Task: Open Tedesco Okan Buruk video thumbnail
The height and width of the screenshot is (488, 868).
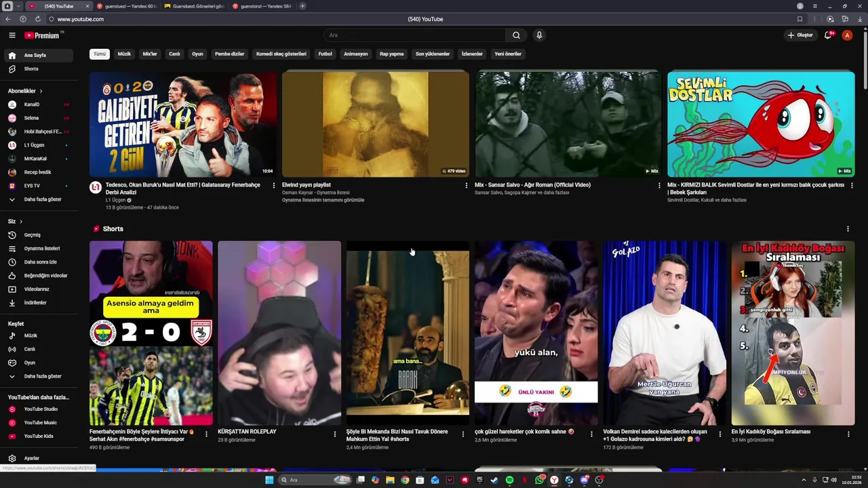Action: click(183, 124)
